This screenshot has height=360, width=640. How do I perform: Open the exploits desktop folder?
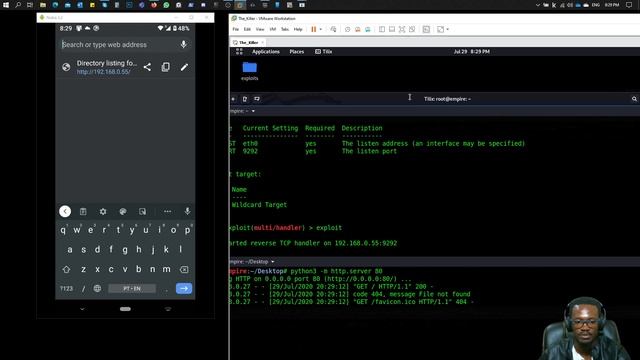[249, 71]
